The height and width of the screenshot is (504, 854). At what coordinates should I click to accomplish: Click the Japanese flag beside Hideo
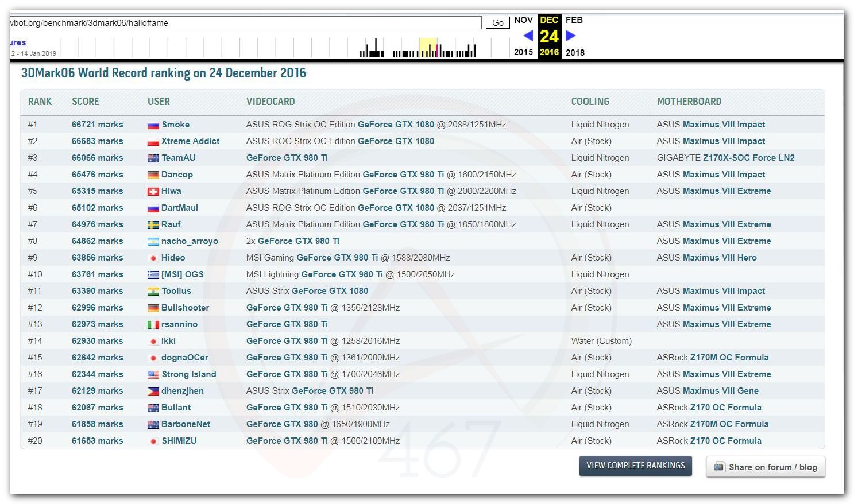pos(153,258)
